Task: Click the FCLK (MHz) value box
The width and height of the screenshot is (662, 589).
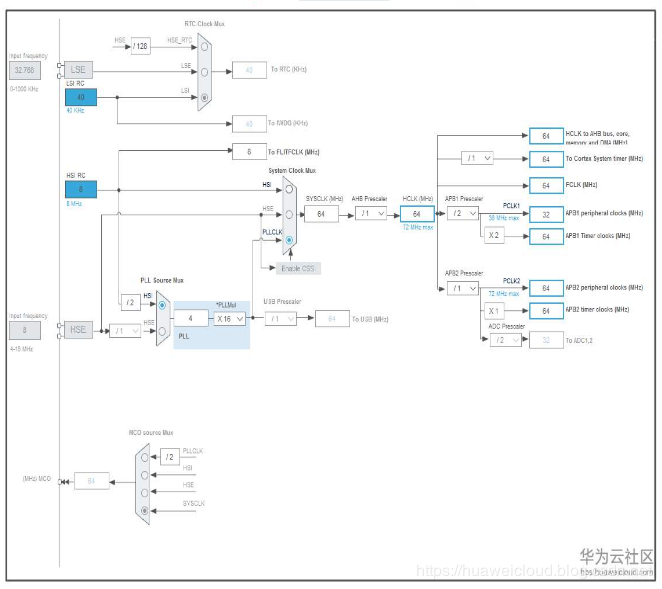Action: (546, 185)
